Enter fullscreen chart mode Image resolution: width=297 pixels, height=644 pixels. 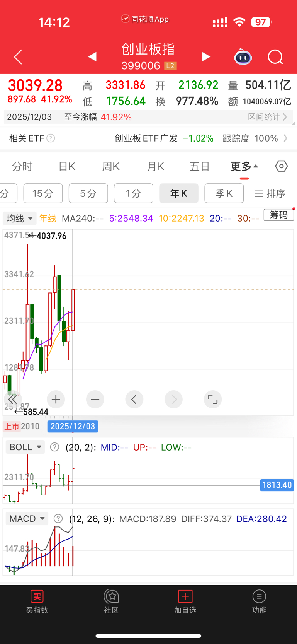[x=213, y=399]
